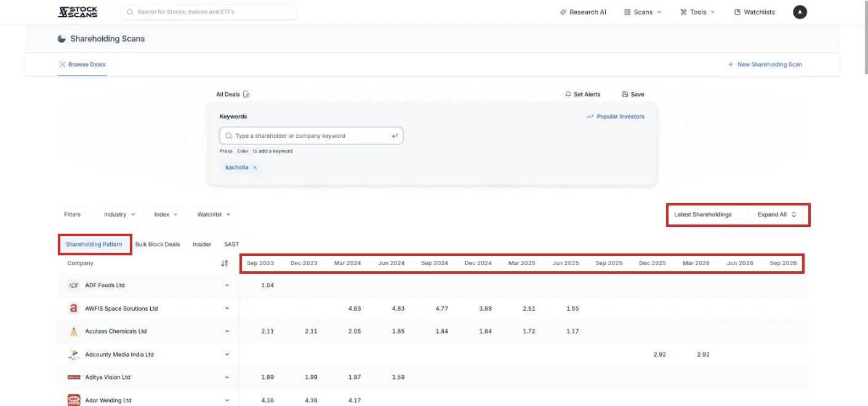Click the Save disk icon
Viewport: 868px width, 406px height.
(x=625, y=94)
